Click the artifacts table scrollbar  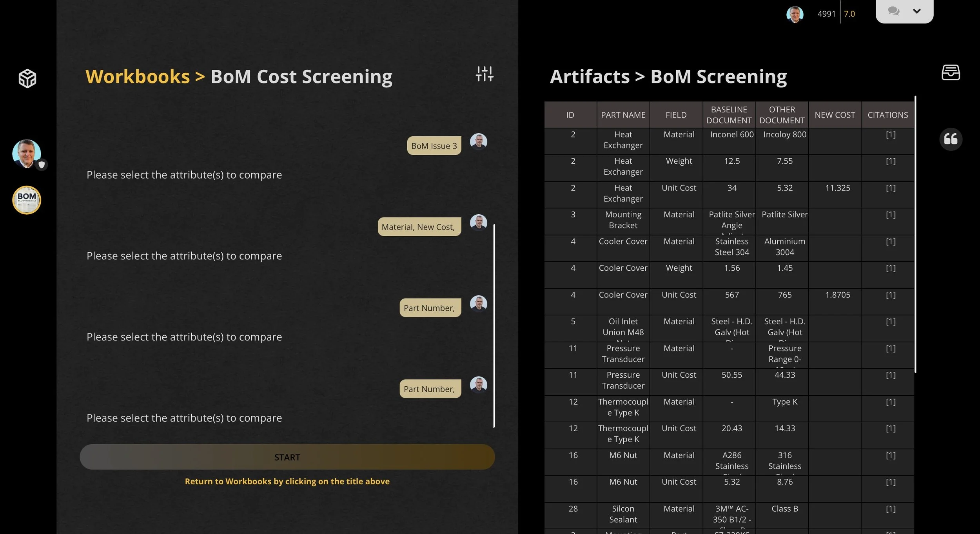915,235
